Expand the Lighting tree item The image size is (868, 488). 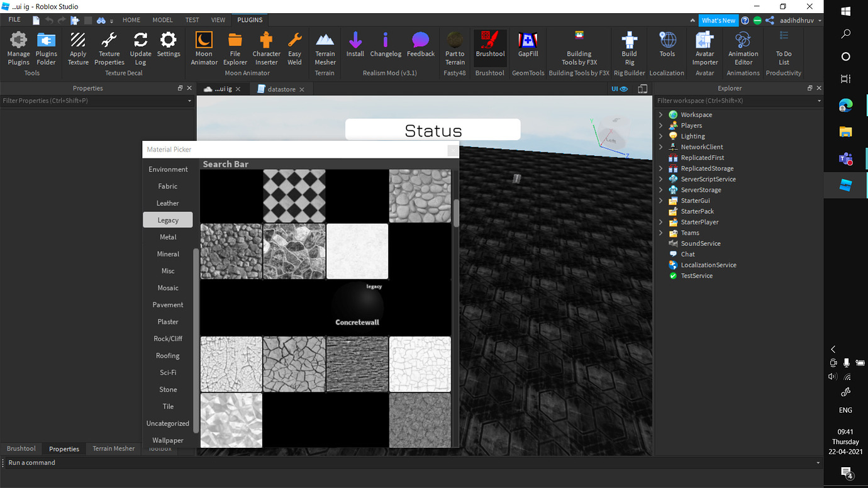coord(660,136)
